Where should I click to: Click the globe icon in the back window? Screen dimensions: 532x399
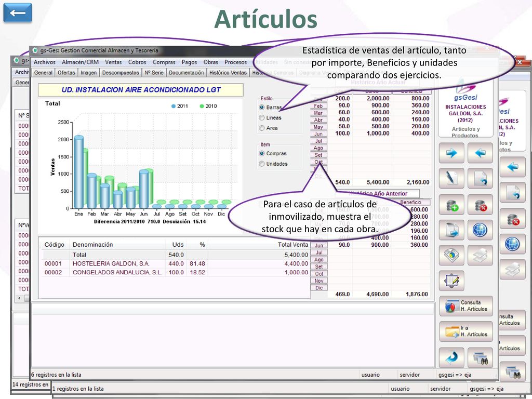tap(513, 244)
